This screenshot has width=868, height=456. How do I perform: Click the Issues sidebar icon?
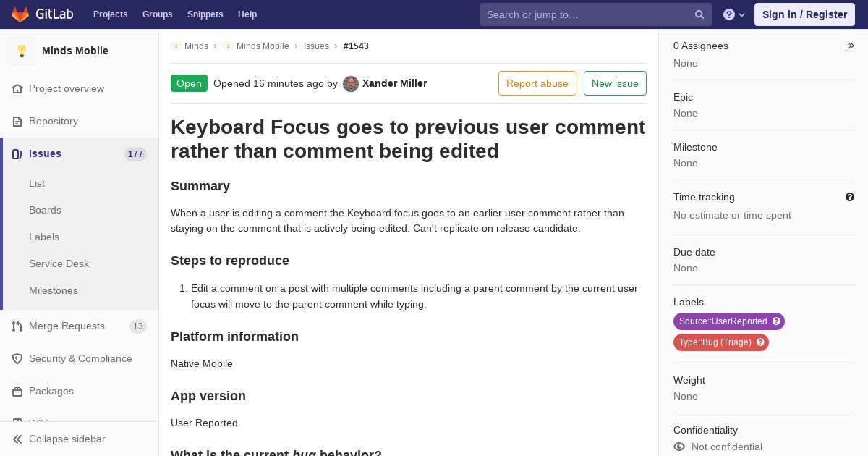pos(17,153)
